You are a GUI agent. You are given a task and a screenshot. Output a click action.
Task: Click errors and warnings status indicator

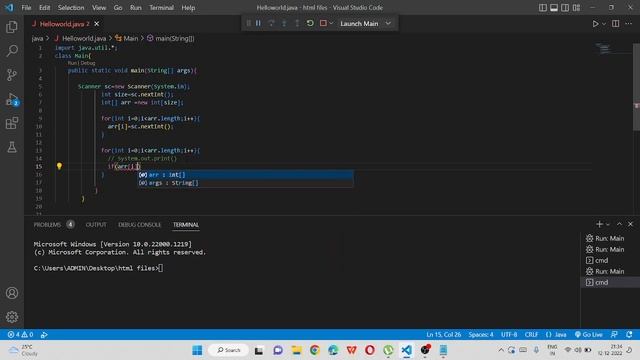[x=20, y=334]
